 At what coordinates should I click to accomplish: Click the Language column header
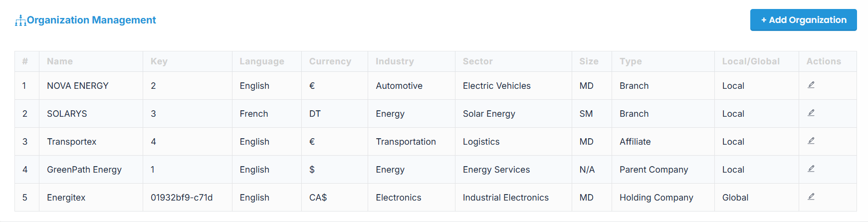[x=262, y=61]
